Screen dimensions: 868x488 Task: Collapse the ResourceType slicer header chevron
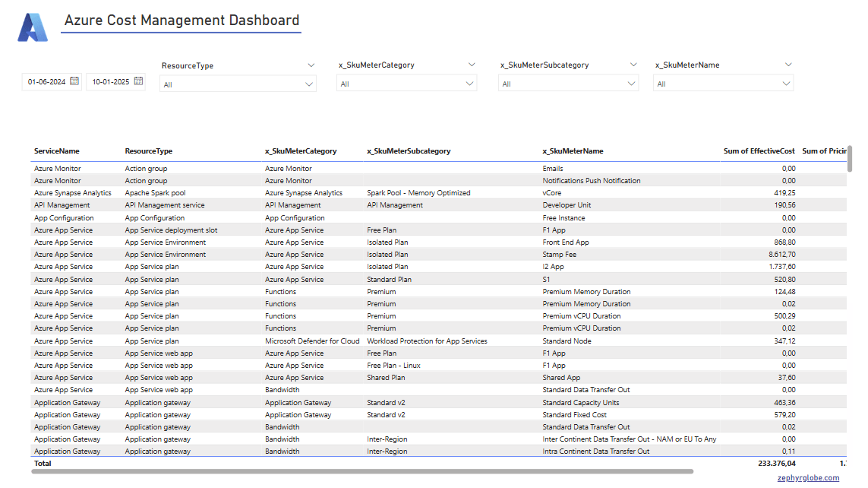311,65
